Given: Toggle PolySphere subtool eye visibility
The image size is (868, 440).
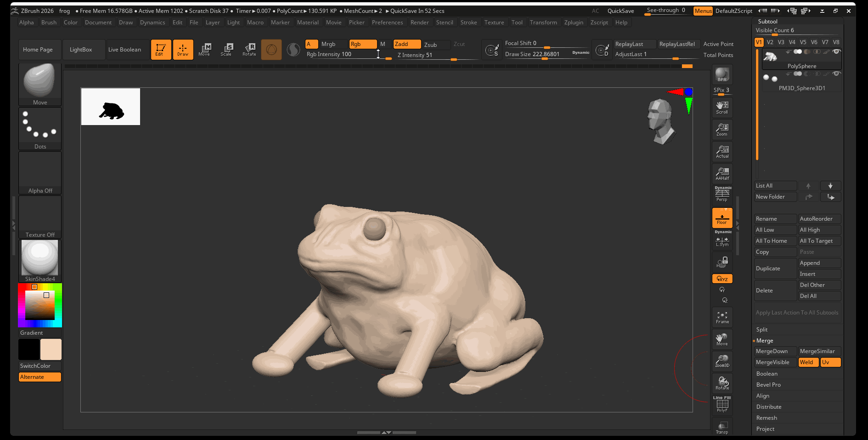Looking at the screenshot, I should (836, 51).
